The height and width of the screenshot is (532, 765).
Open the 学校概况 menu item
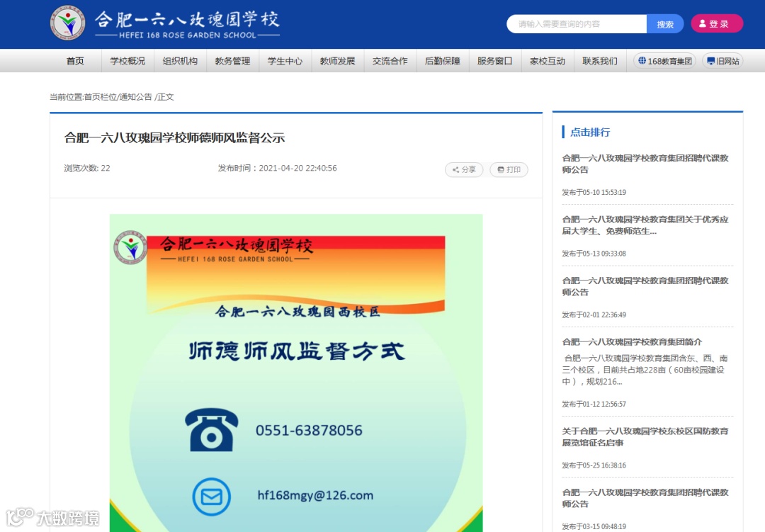(x=127, y=61)
